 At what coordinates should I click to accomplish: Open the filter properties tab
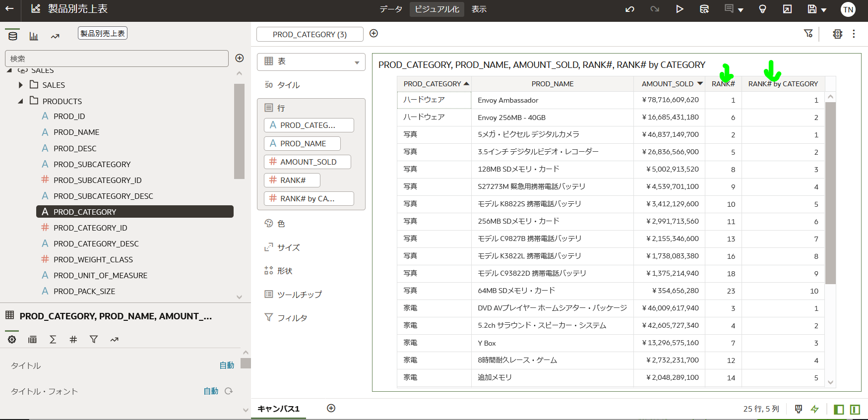94,340
